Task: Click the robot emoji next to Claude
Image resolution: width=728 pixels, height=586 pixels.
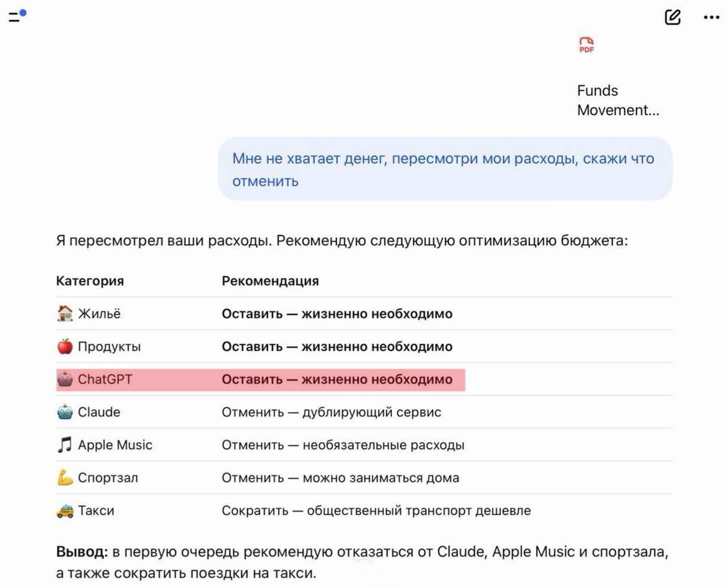Action: click(65, 412)
